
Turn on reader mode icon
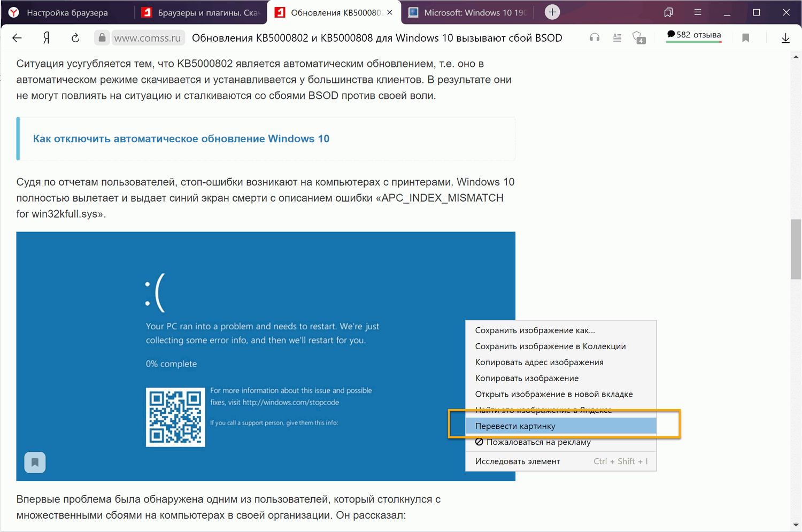617,38
